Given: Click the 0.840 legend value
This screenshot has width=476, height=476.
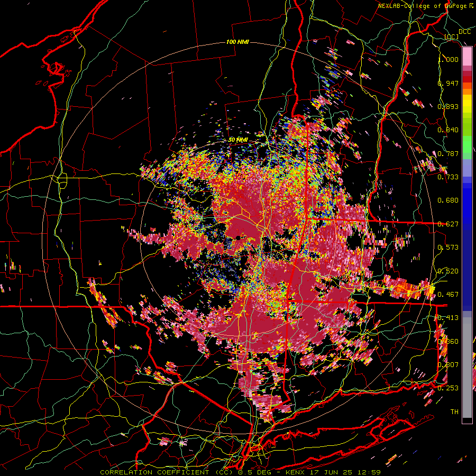Looking at the screenshot, I should (x=448, y=130).
